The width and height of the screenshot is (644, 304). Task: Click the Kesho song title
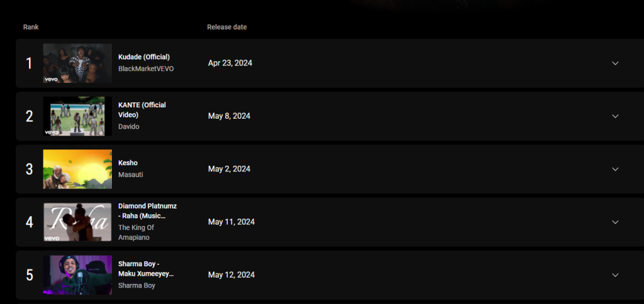128,163
